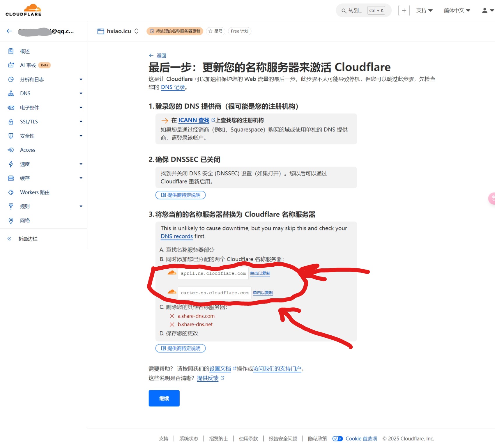Open Cookie 首选项 footer link
This screenshot has height=448, width=495.
361,439
